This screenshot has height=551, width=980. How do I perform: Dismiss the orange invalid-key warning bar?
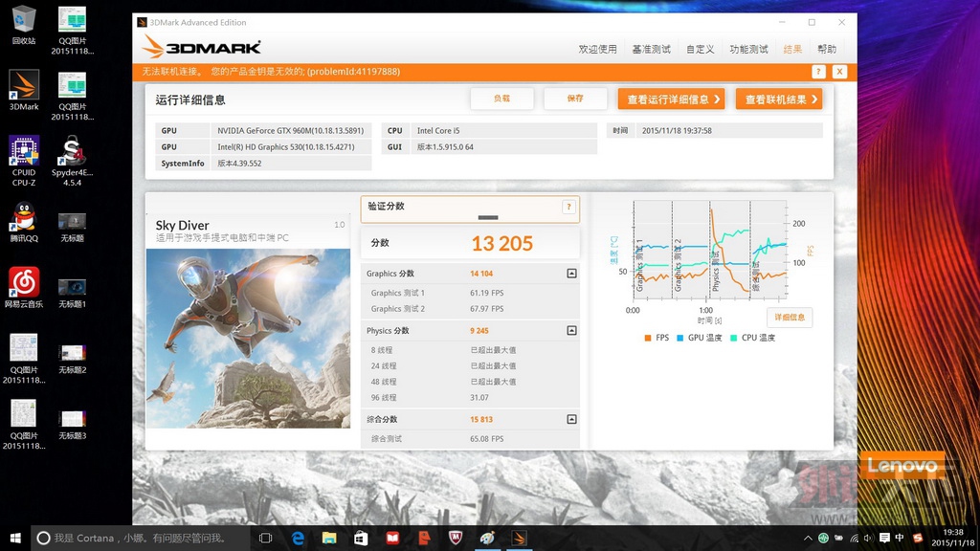839,72
